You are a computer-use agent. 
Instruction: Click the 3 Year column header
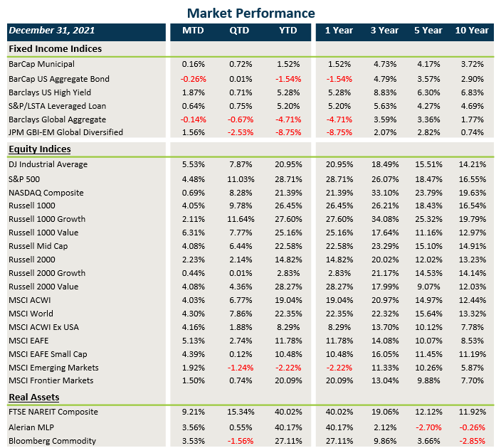[384, 31]
